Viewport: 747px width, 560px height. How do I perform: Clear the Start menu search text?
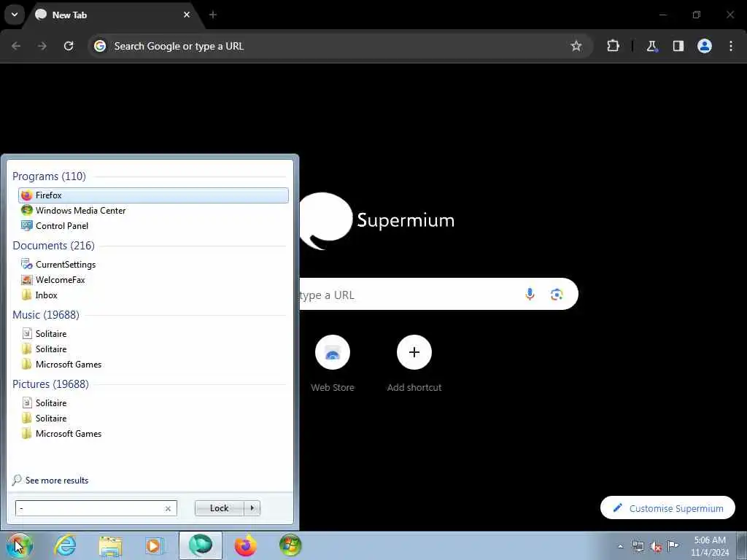pos(168,508)
